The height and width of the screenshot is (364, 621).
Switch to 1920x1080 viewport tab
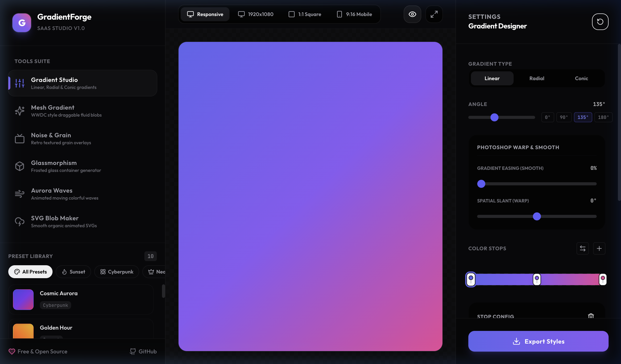(x=256, y=14)
